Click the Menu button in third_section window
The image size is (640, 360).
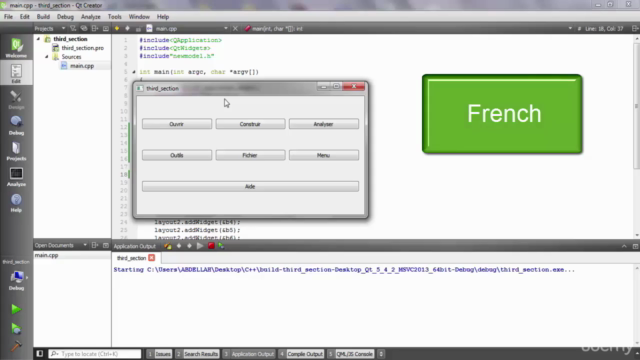pyautogui.click(x=324, y=155)
